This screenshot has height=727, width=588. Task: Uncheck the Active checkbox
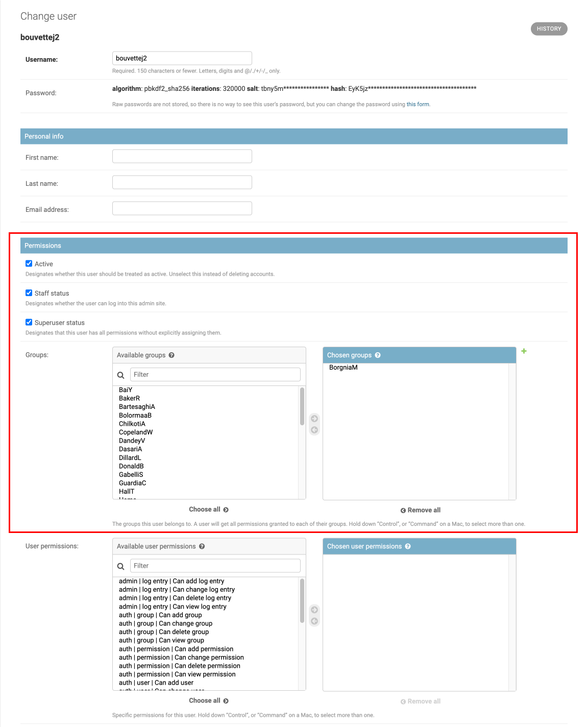[29, 264]
